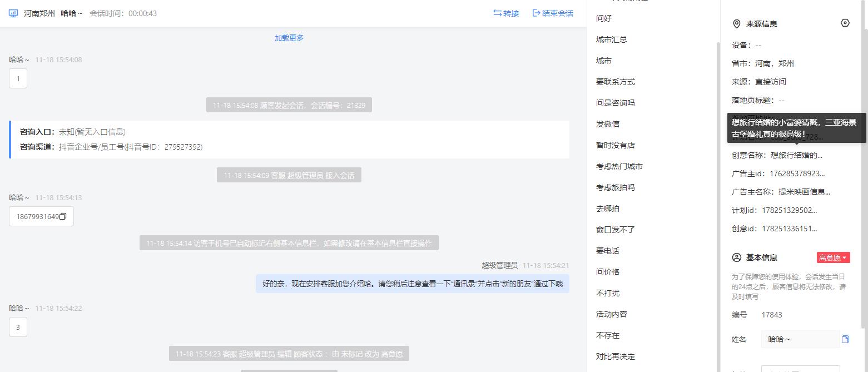868x372 pixels.
Task: Select quick reply 考虑热门城市
Action: (x=619, y=166)
